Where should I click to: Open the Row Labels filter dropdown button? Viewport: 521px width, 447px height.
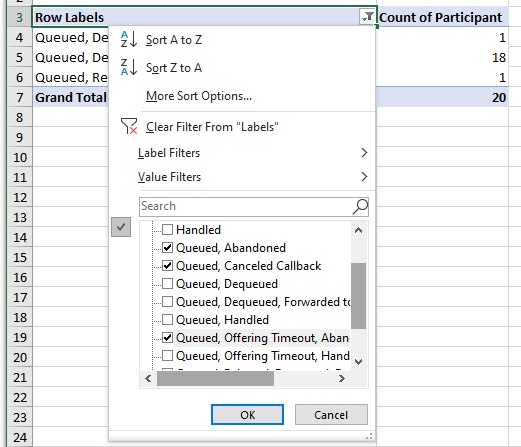click(367, 17)
